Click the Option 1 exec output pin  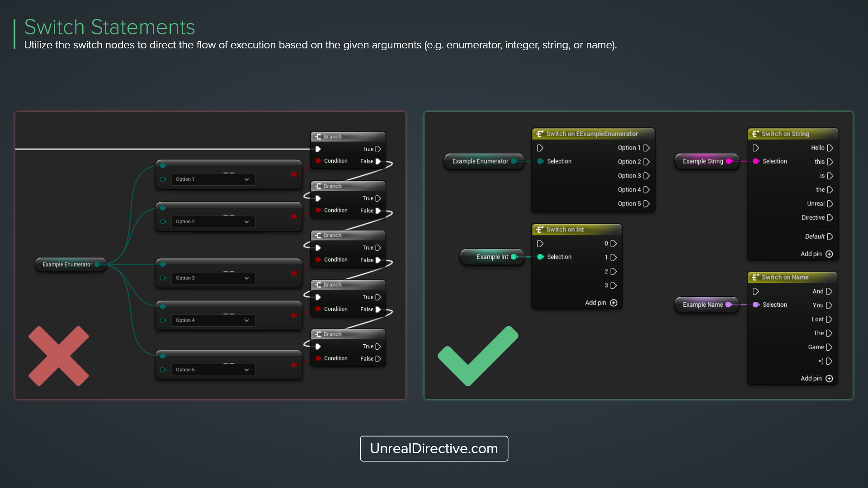(646, 148)
